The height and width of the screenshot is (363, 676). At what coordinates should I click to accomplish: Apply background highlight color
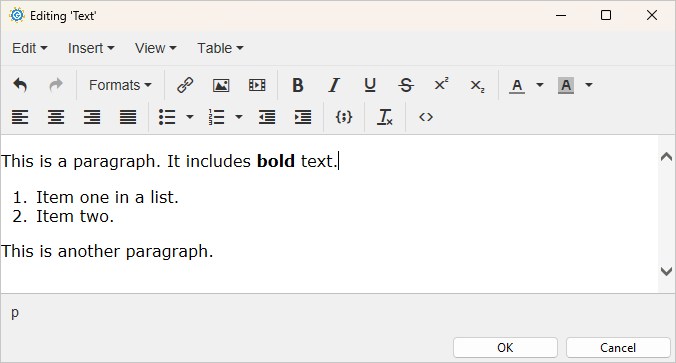pyautogui.click(x=566, y=85)
